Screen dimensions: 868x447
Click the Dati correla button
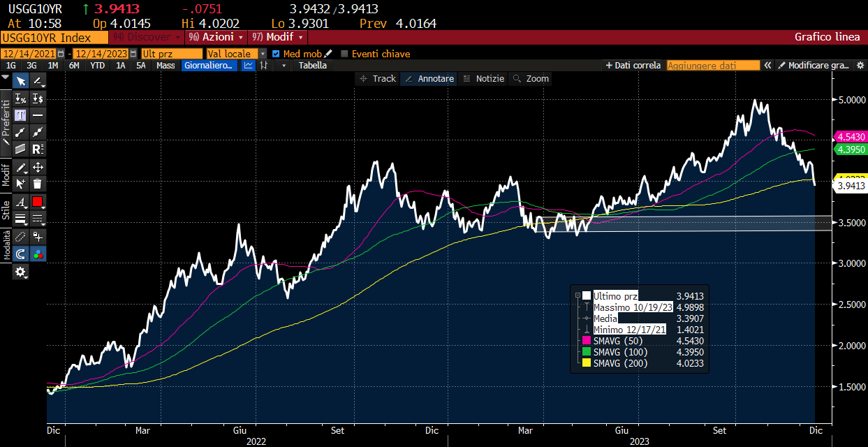tap(633, 65)
